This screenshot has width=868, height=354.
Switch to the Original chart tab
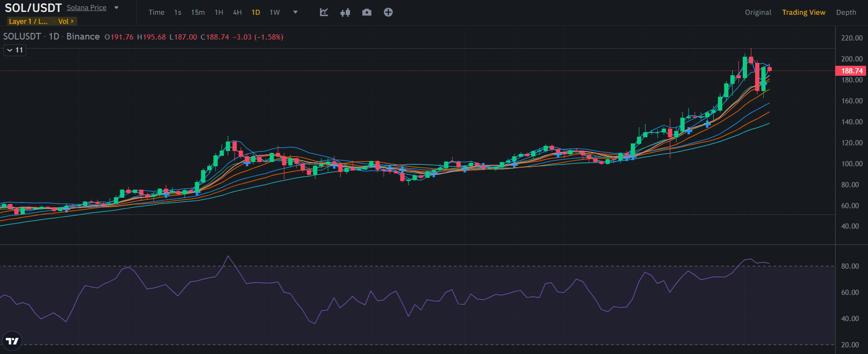coord(758,12)
